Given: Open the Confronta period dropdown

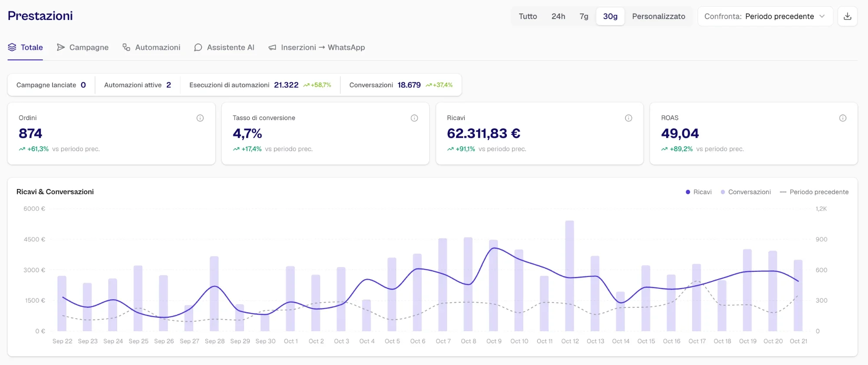Looking at the screenshot, I should (765, 16).
